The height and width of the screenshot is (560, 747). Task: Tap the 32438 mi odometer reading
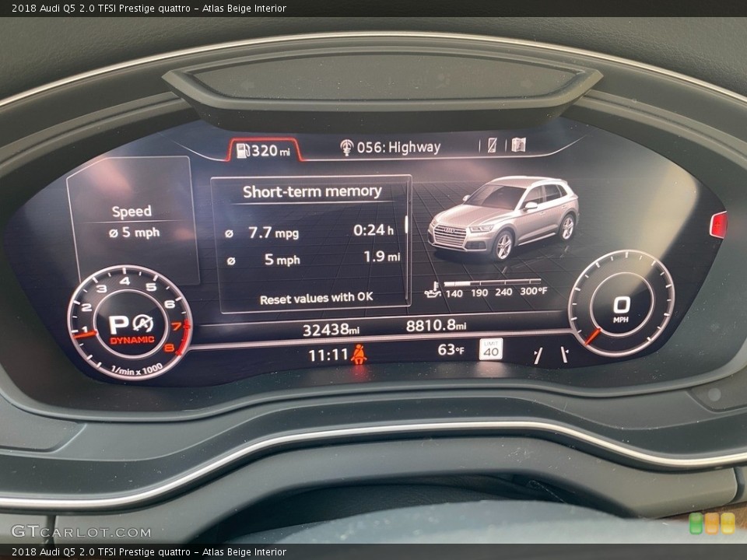click(x=331, y=330)
